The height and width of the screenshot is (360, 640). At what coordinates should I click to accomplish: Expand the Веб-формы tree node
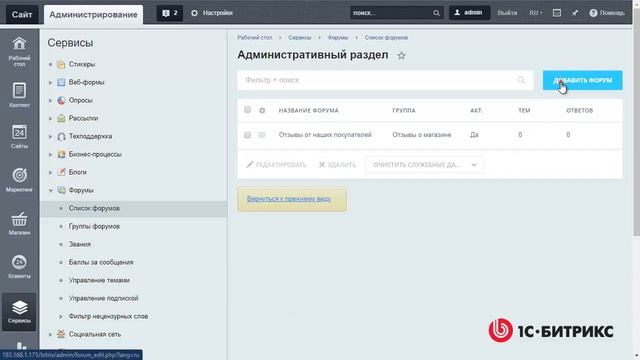[50, 82]
